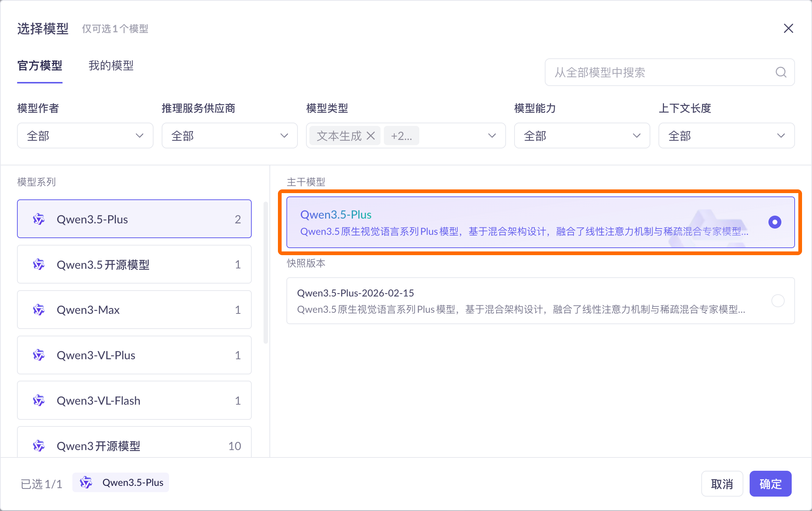Open the 上下文长度 dropdown
This screenshot has width=812, height=511.
[726, 136]
